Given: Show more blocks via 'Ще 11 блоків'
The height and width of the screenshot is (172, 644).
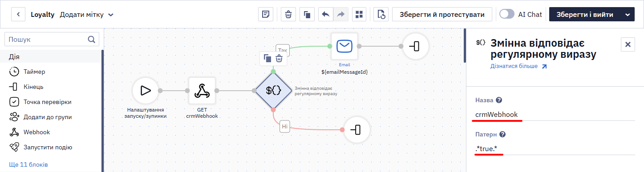Looking at the screenshot, I should click(x=28, y=164).
